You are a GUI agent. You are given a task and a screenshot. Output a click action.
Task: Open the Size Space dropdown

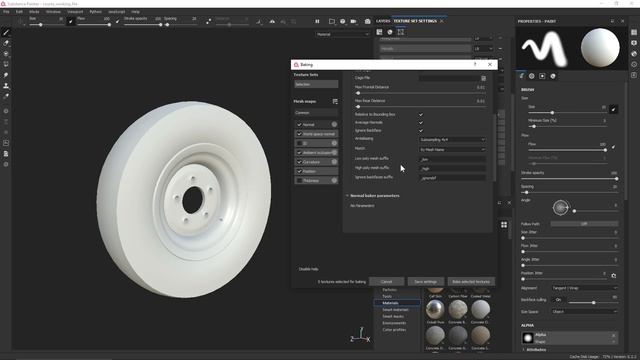[584, 312]
